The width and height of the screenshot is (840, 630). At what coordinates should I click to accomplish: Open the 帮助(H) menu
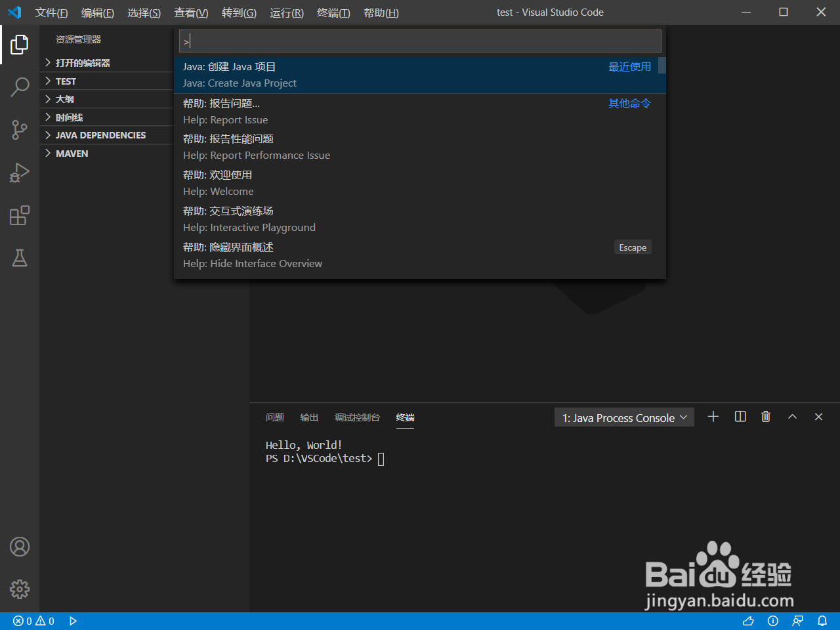coord(381,12)
